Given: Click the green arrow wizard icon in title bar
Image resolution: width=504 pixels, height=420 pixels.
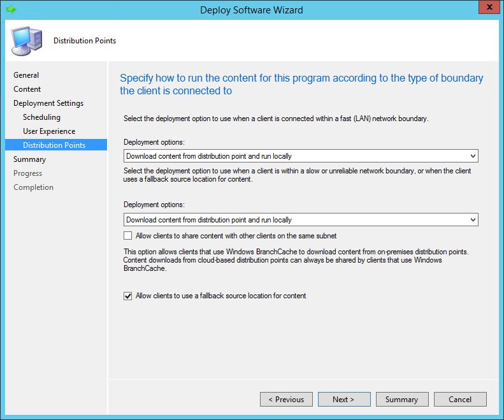Looking at the screenshot, I should pos(10,10).
